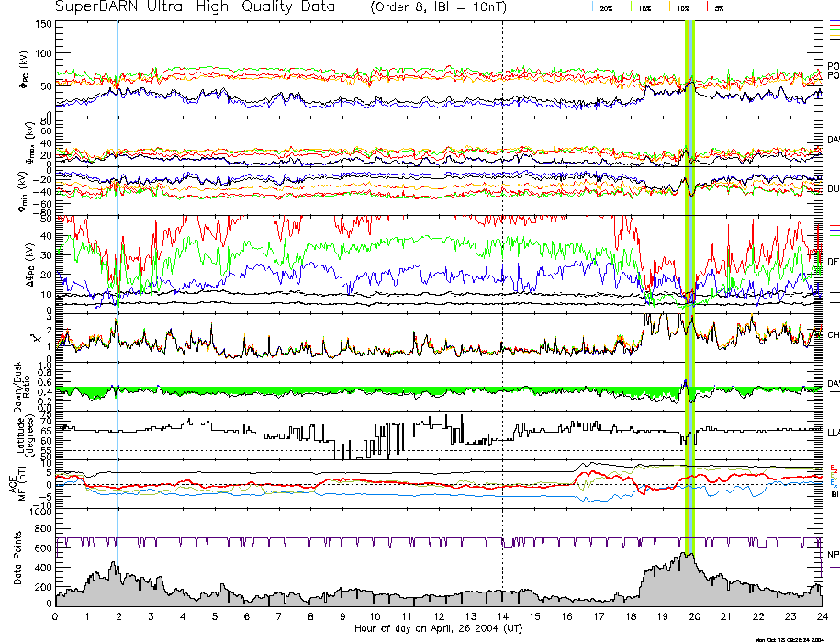The width and height of the screenshot is (840, 643).
Task: Click the 'Φmax (kV)' y-axis label
Action: click(29, 141)
